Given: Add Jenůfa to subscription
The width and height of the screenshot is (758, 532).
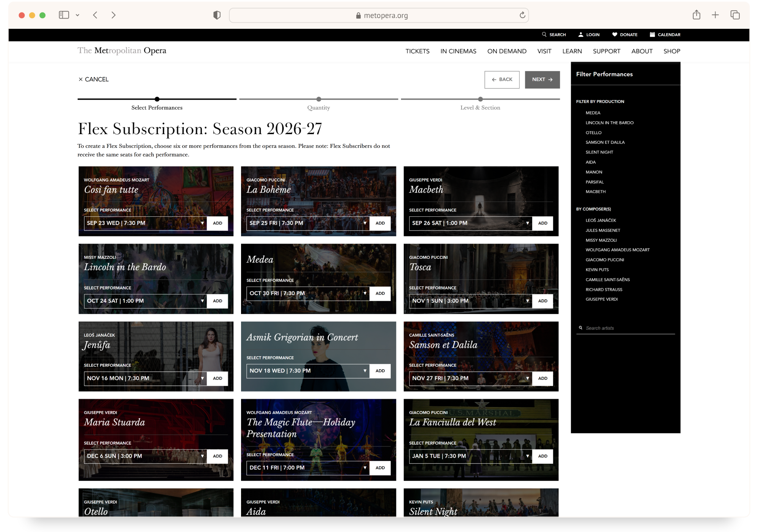Looking at the screenshot, I should (x=218, y=378).
